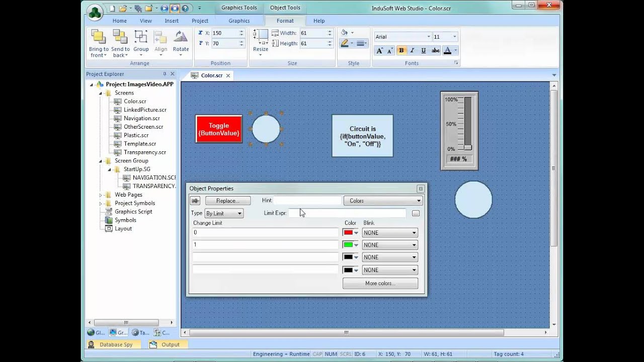644x362 pixels.
Task: Click the Limit Expr browse ellipsis button
Action: (416, 213)
